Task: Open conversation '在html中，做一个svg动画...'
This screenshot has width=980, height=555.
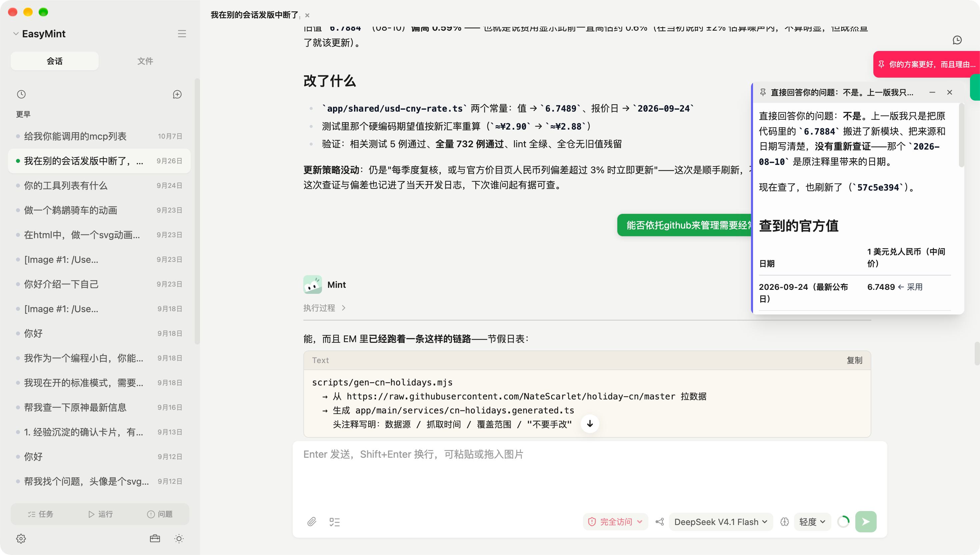Action: click(99, 235)
